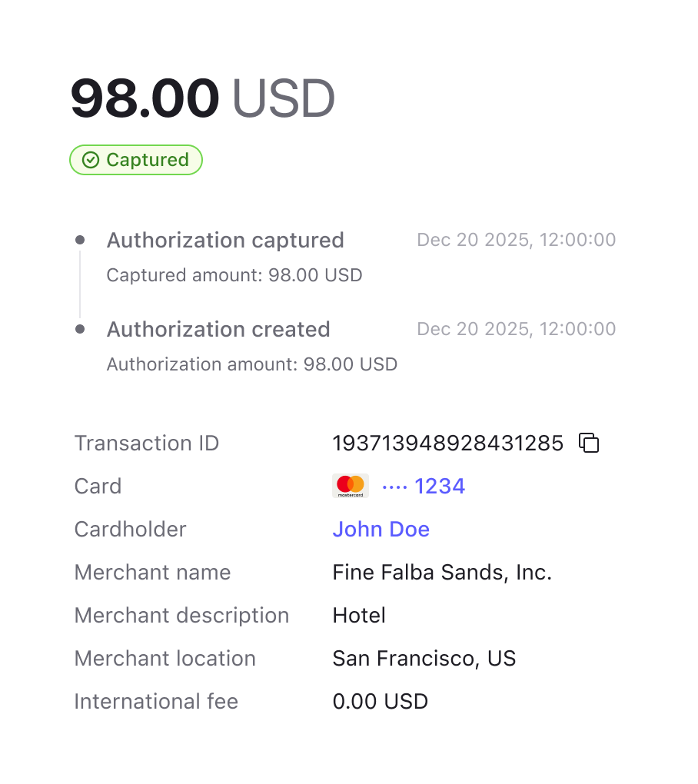The image size is (698, 784).
Task: Click the International fee value 0.00 USD
Action: pos(381,701)
